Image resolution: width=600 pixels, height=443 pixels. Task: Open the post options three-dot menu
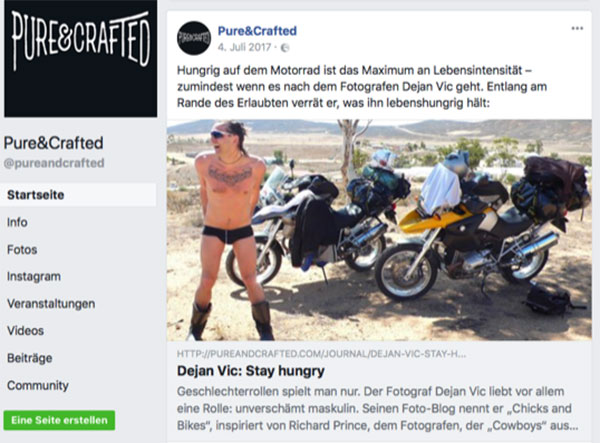pyautogui.click(x=577, y=28)
